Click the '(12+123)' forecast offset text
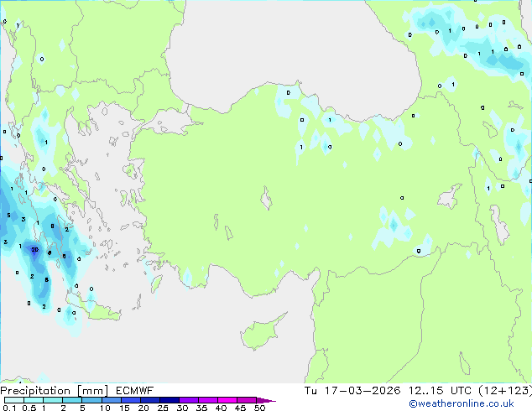The height and width of the screenshot is (411, 532). pyautogui.click(x=505, y=391)
